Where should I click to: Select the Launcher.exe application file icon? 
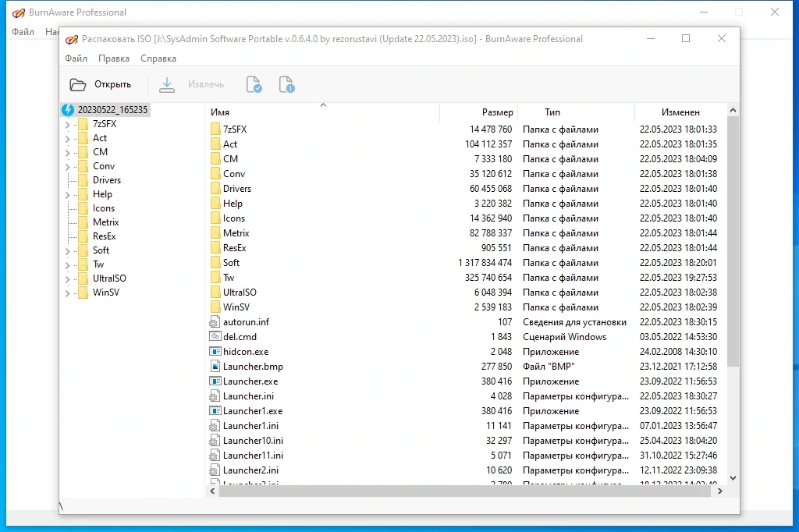pos(215,381)
